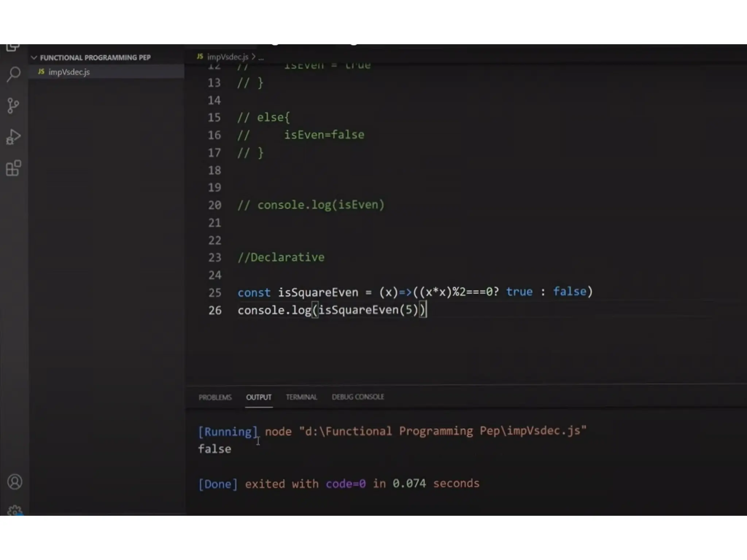The width and height of the screenshot is (747, 560).
Task: Select impVsdec.js in the Explorer tree
Action: pyautogui.click(x=69, y=72)
